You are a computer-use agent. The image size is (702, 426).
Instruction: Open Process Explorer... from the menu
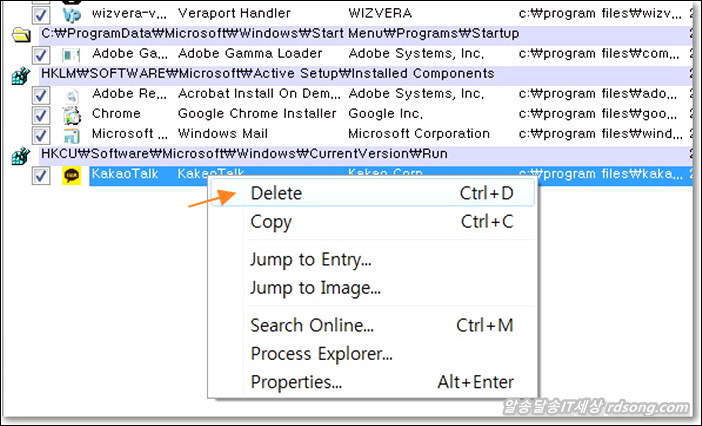(x=321, y=353)
